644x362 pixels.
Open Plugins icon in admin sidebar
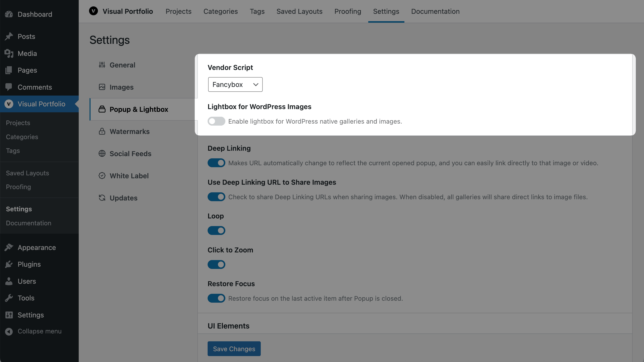pos(9,264)
